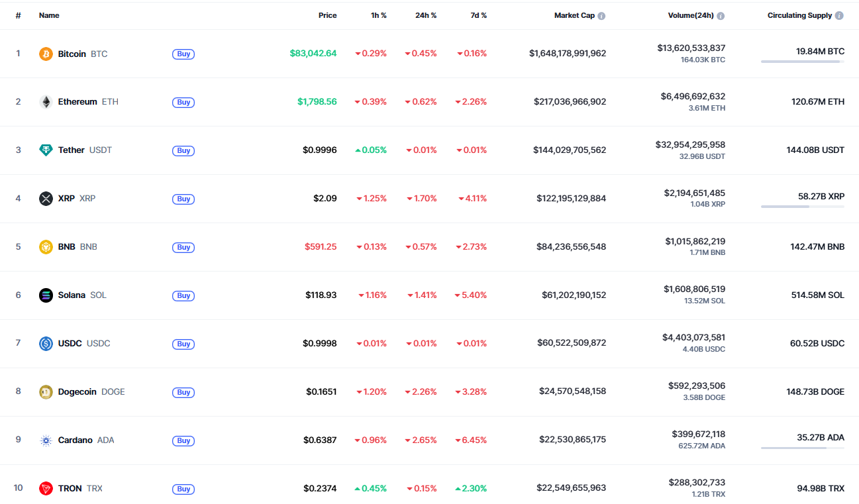Screen dimensions: 859x504
Task: Click the Dogecoin logo icon
Action: tap(46, 392)
